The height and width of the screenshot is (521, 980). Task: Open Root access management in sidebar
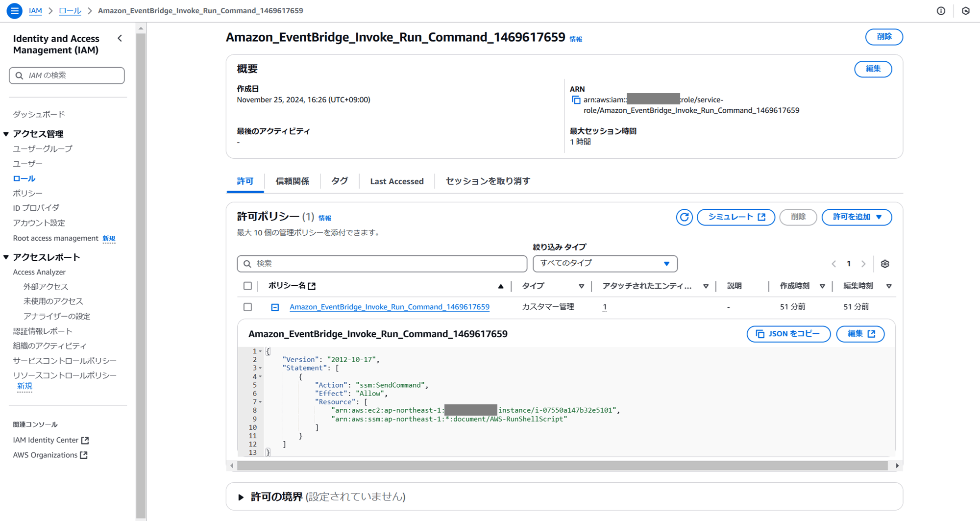(55, 238)
